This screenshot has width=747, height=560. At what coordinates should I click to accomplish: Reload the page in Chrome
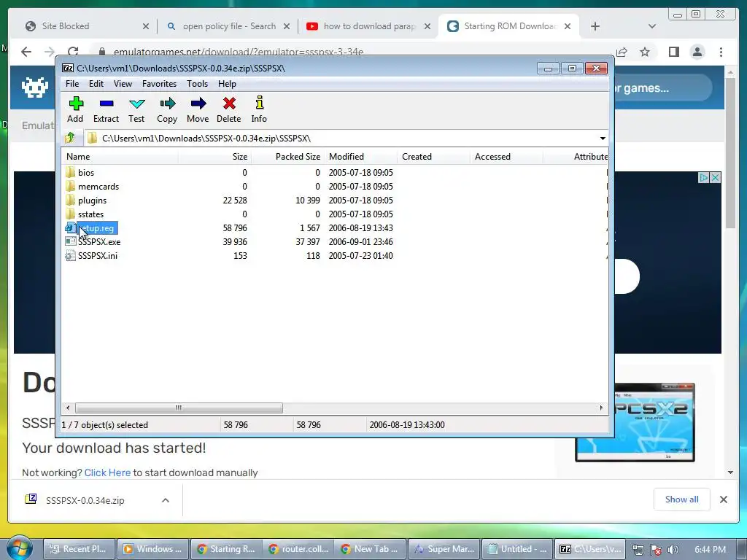(x=73, y=52)
